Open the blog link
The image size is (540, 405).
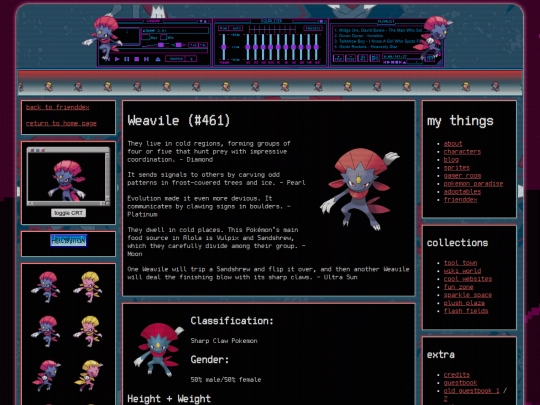click(x=451, y=159)
